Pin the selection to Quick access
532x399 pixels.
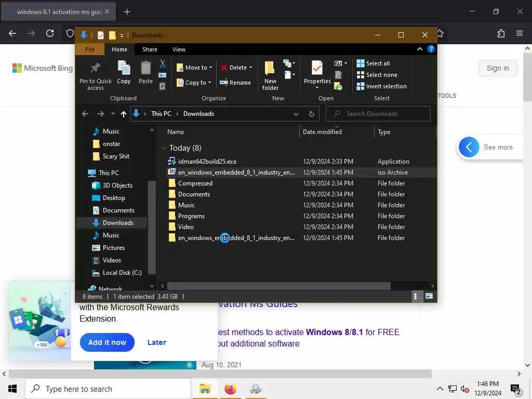tap(96, 75)
